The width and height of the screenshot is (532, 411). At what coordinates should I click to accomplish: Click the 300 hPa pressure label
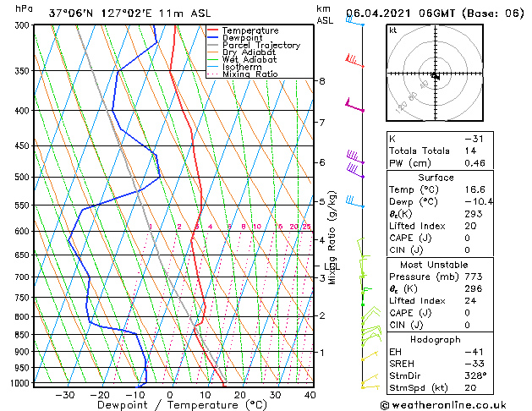point(24,25)
